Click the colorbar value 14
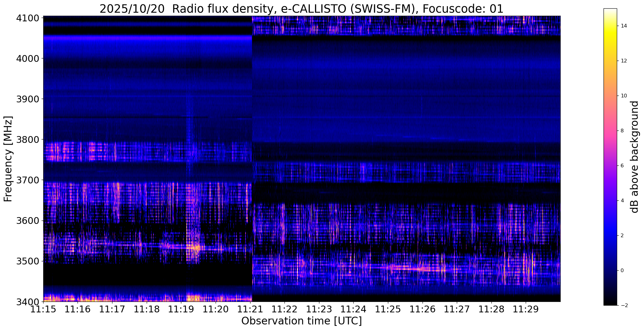 [624, 26]
